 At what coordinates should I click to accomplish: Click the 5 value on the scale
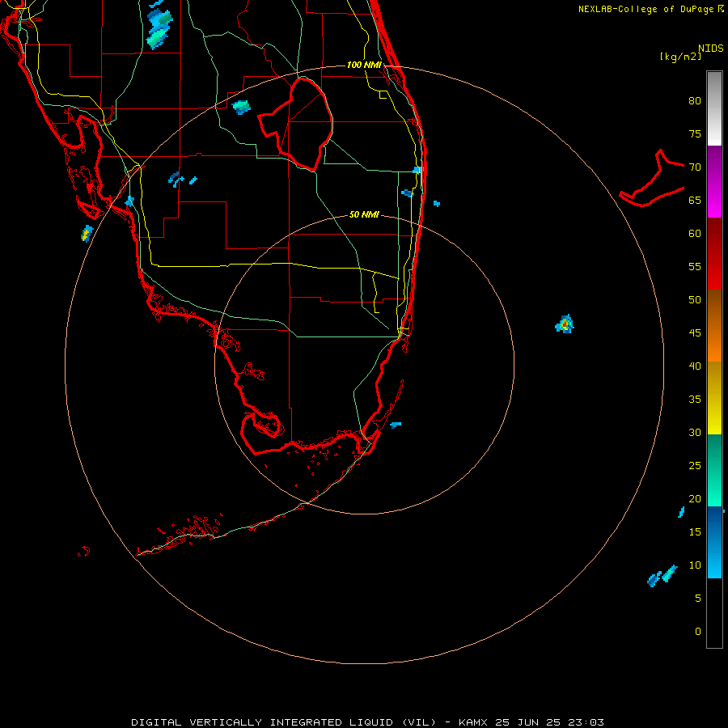698,598
